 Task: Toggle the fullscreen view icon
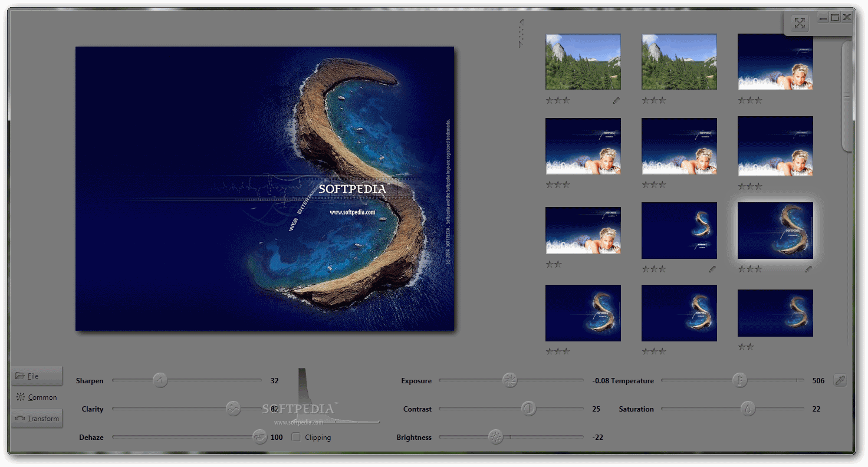click(800, 24)
